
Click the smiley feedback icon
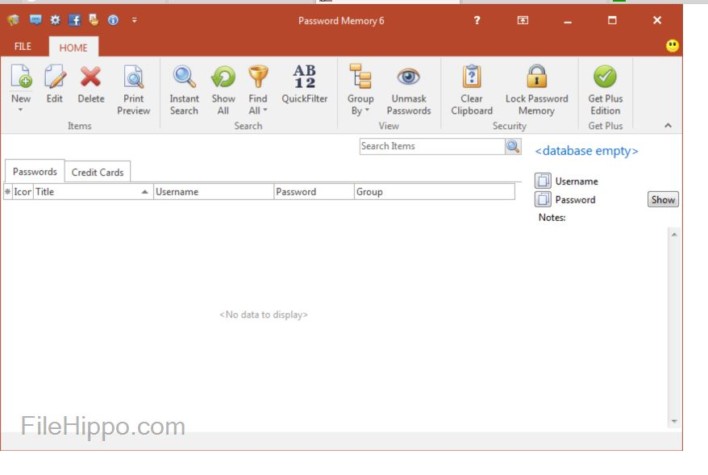pos(672,46)
